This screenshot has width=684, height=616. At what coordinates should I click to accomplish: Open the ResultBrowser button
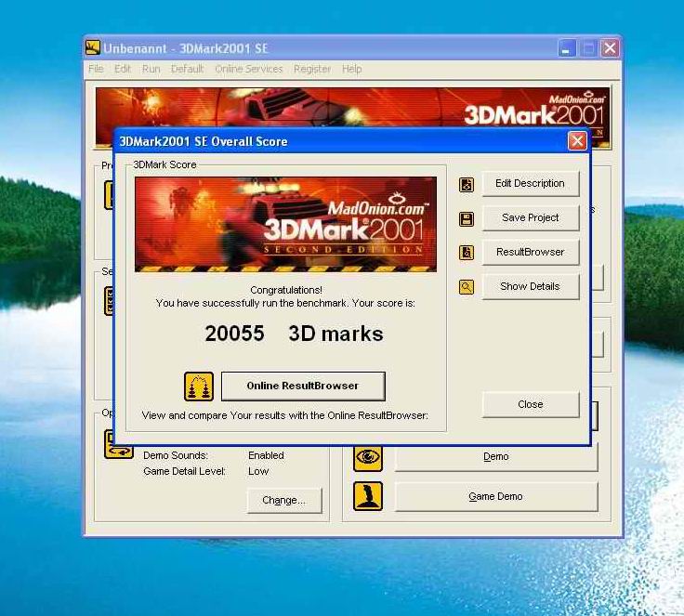[531, 252]
